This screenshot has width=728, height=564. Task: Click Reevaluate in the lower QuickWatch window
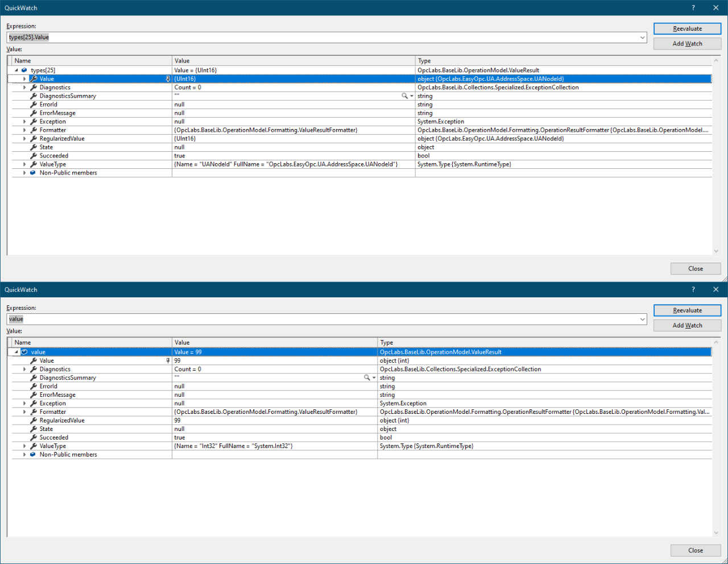[x=687, y=310]
